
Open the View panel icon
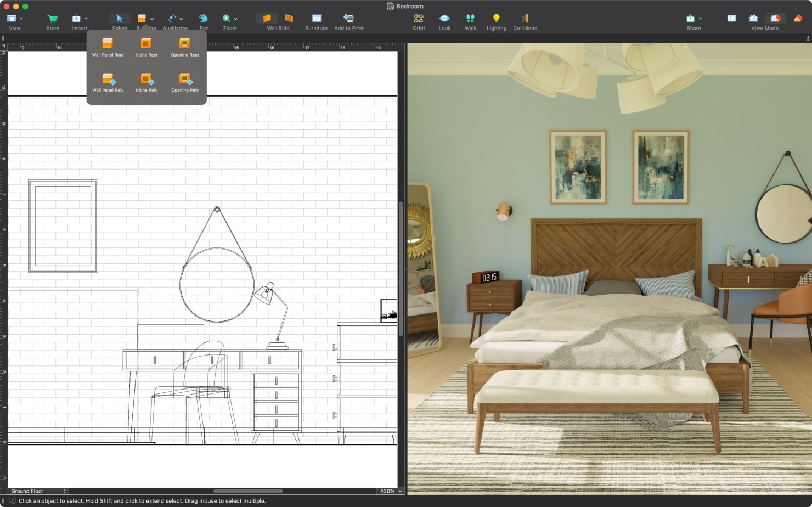pos(12,19)
